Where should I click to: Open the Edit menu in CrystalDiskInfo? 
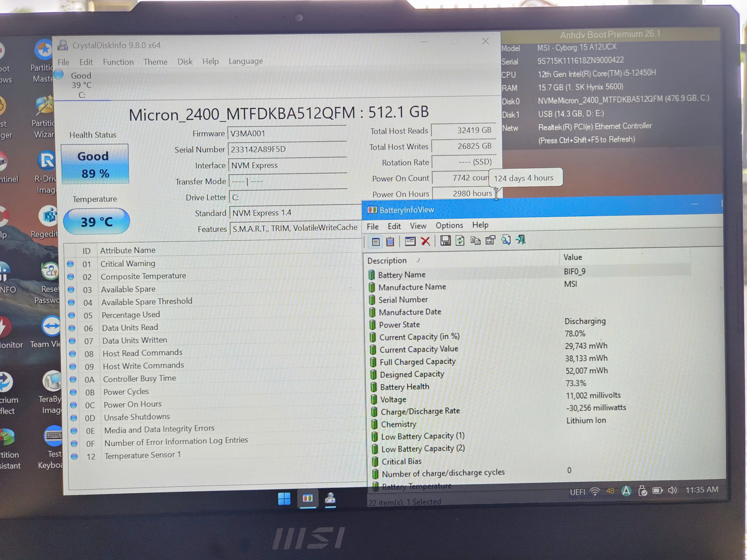coord(86,62)
